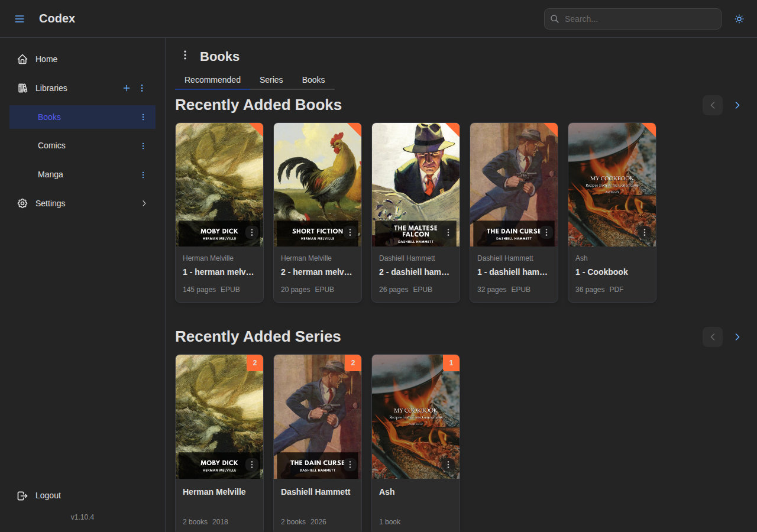The image size is (757, 532).
Task: Open the Herman Melville series options menu
Action: click(252, 465)
